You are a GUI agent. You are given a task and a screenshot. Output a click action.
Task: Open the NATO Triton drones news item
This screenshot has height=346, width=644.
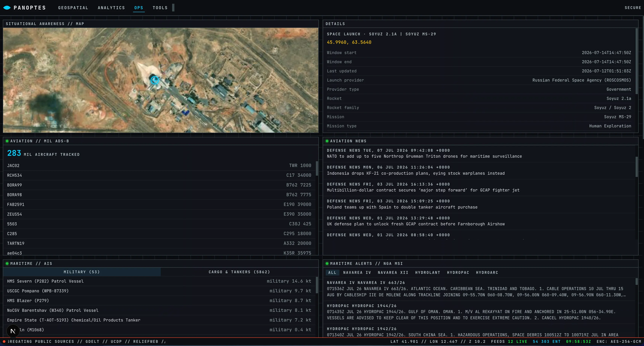[479, 153]
